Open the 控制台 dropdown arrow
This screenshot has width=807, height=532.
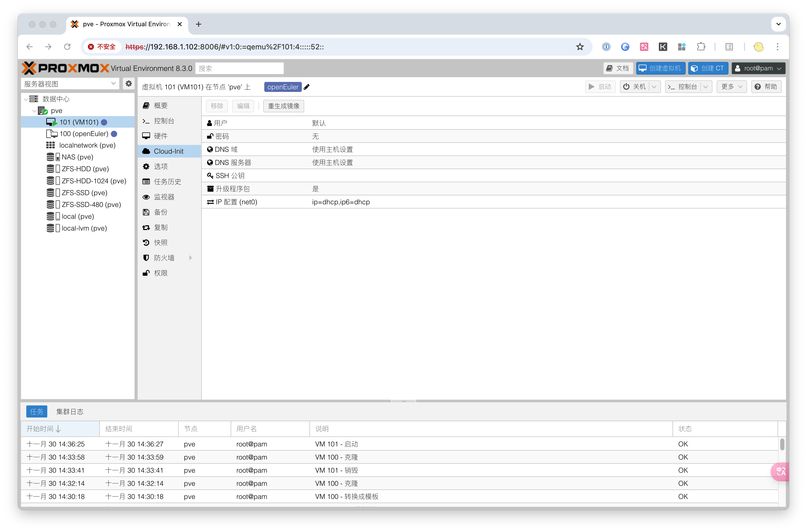tap(706, 87)
